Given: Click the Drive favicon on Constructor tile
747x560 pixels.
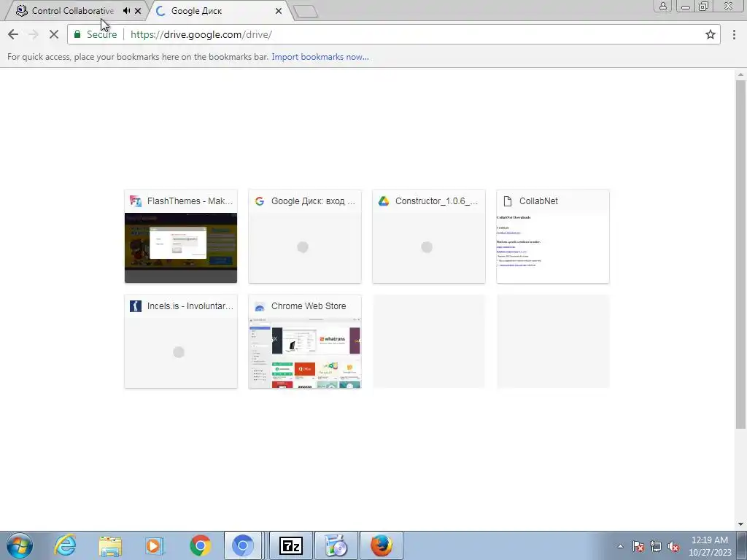Looking at the screenshot, I should [384, 201].
